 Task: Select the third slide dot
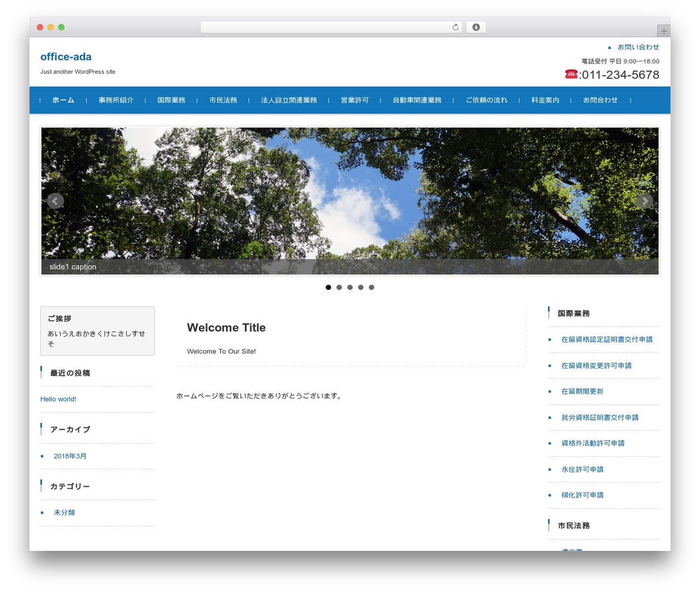click(x=350, y=287)
